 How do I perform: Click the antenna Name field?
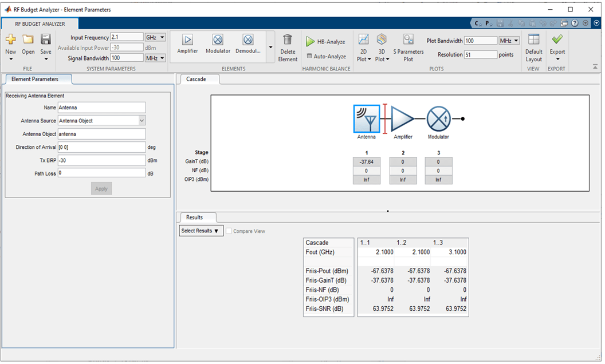tap(102, 108)
